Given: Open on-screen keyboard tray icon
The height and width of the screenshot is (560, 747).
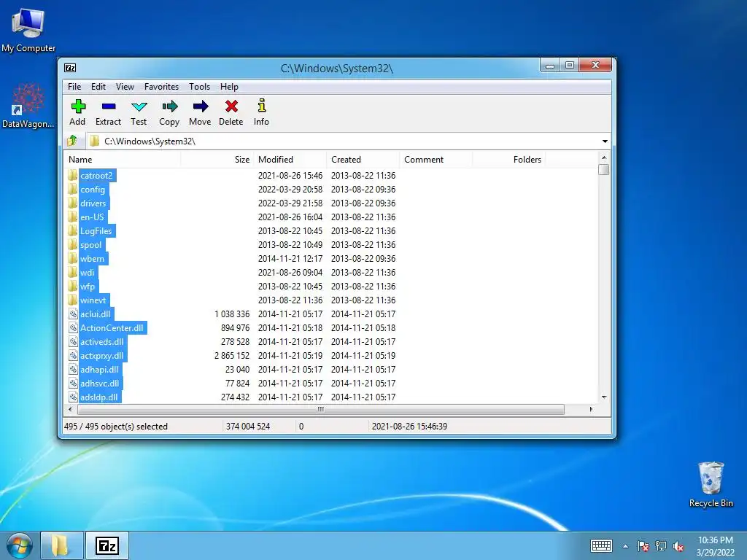Looking at the screenshot, I should click(x=601, y=545).
